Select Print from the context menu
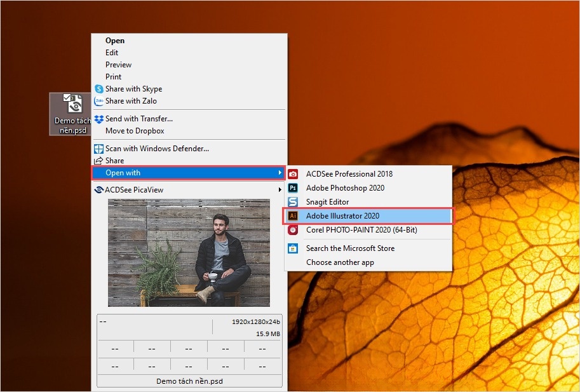Viewport: 580px width, 392px height. tap(113, 77)
